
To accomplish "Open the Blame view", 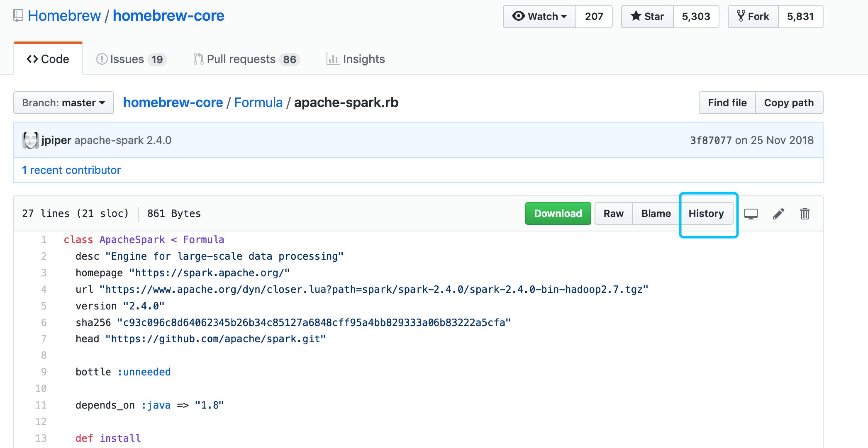I will pos(656,214).
